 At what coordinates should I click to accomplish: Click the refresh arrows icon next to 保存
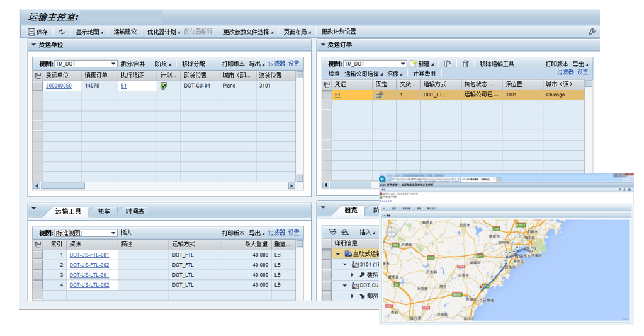click(x=62, y=32)
